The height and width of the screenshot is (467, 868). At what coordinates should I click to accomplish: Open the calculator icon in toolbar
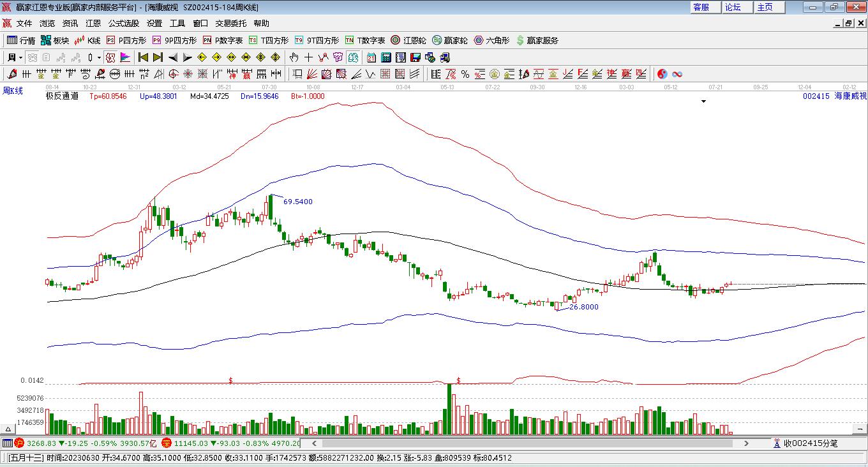coord(385,57)
